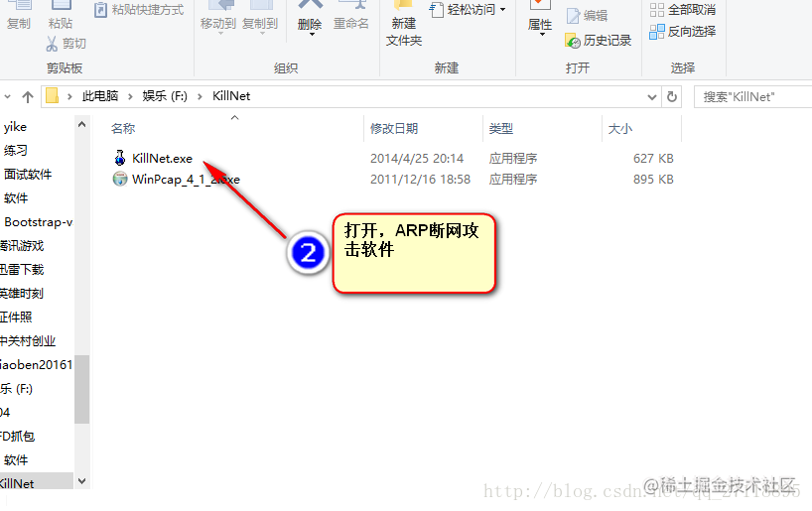Select the 乐 (F:) drive in the sidebar

click(17, 389)
